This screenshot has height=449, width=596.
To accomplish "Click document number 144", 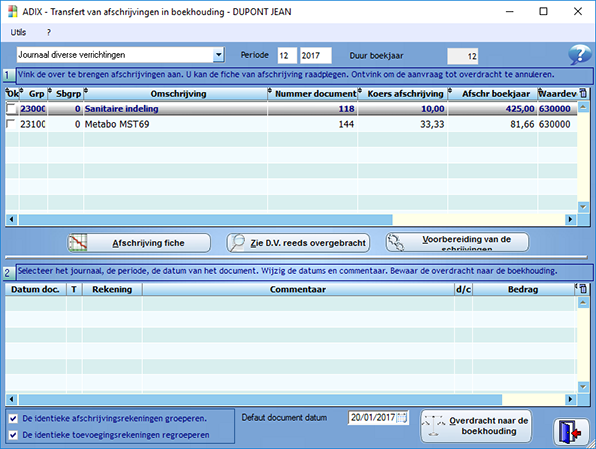I will [313, 124].
